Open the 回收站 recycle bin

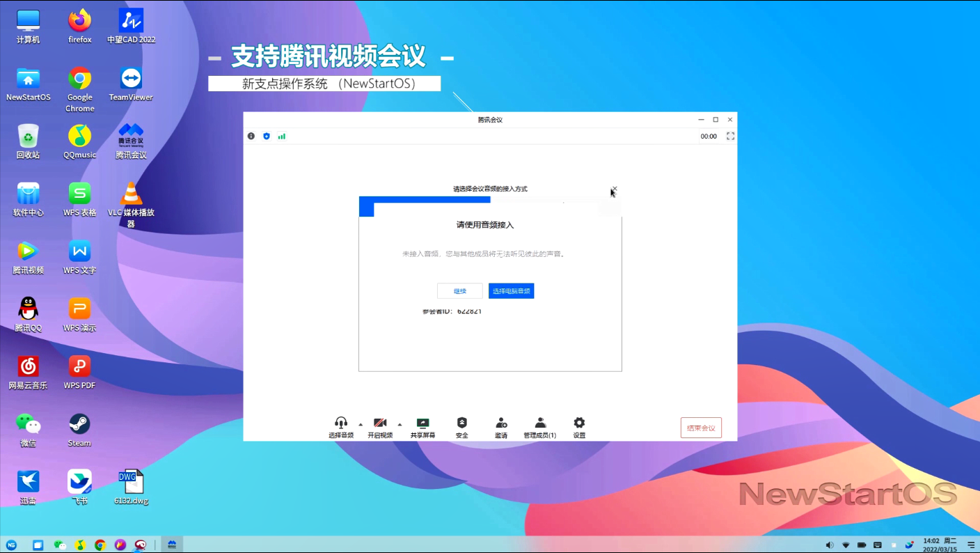[28, 141]
